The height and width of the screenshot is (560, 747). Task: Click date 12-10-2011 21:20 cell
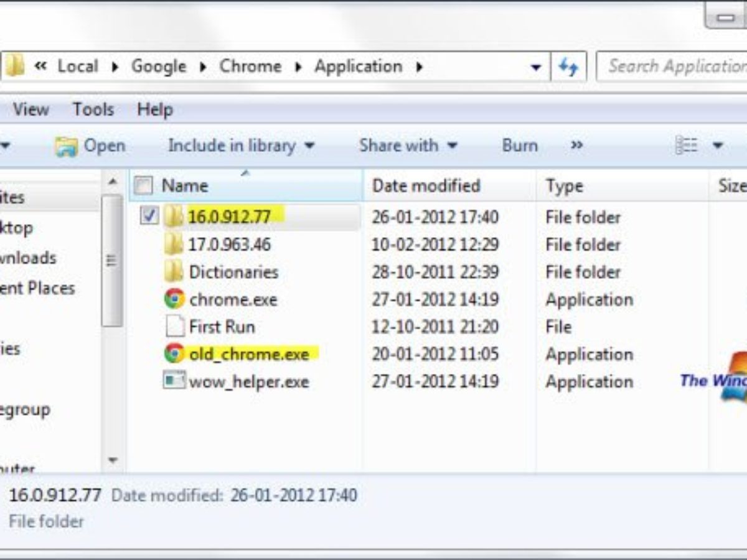click(435, 327)
